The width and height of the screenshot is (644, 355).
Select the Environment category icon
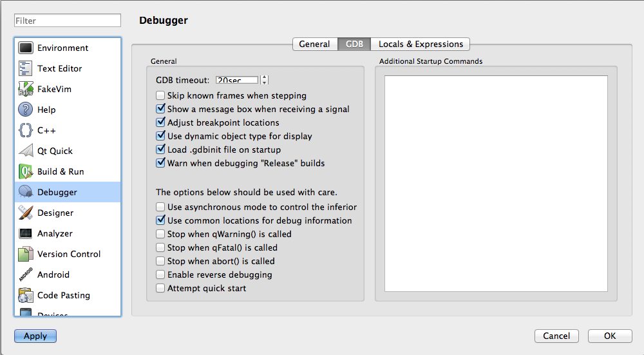click(x=26, y=48)
